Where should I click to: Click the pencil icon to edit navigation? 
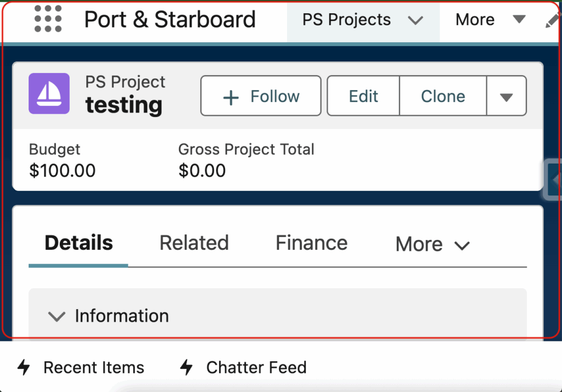(x=553, y=20)
